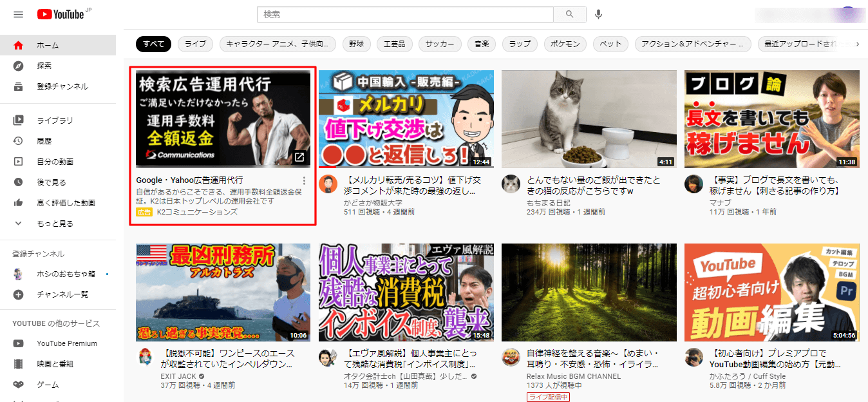
Task: Click the かふたろう / Cuff Style channel name
Action: tap(748, 376)
